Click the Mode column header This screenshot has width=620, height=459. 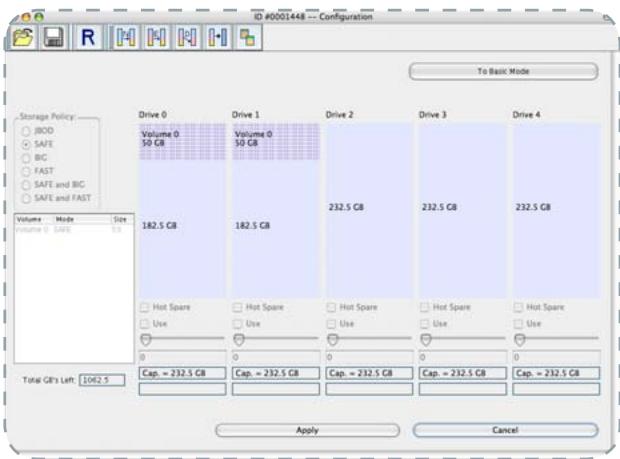coord(82,219)
